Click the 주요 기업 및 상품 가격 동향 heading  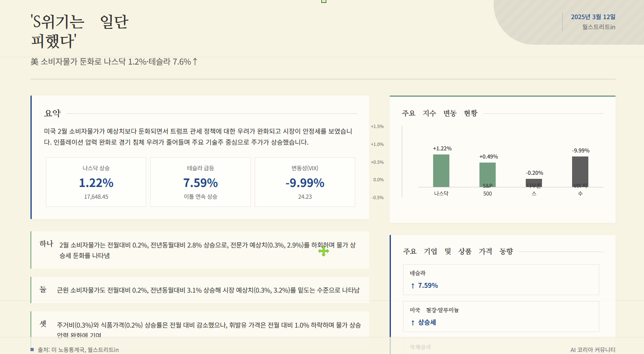point(458,252)
